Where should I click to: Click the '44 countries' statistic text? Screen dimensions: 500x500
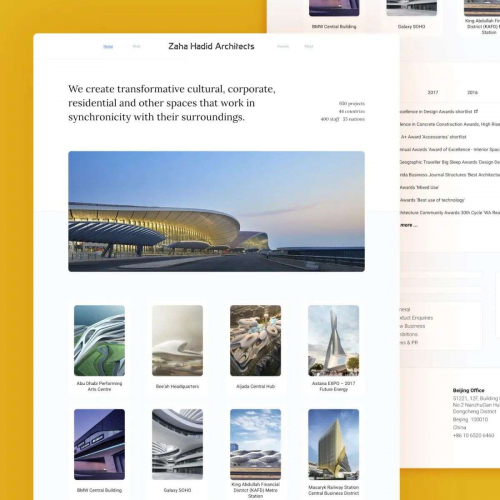coord(352,111)
